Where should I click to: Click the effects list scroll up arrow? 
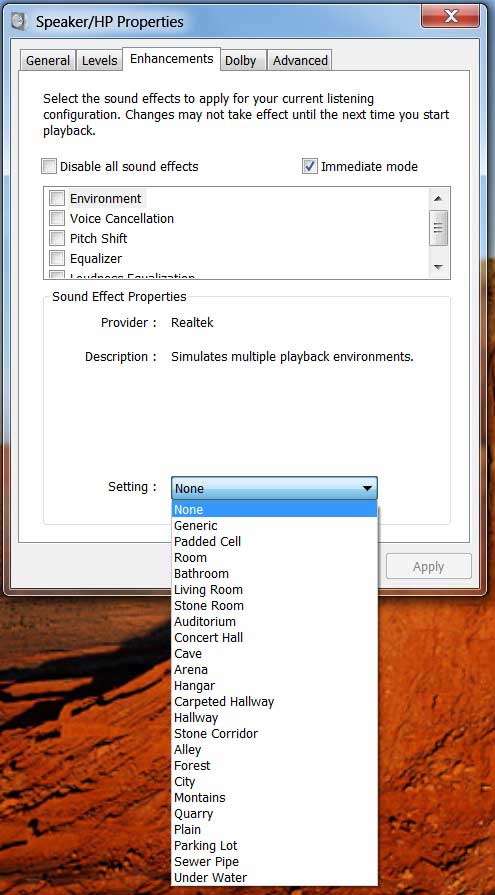pyautogui.click(x=438, y=198)
